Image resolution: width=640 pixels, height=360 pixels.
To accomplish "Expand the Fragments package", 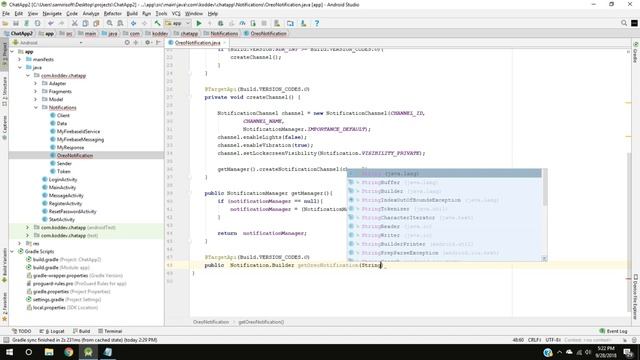I will (36, 91).
